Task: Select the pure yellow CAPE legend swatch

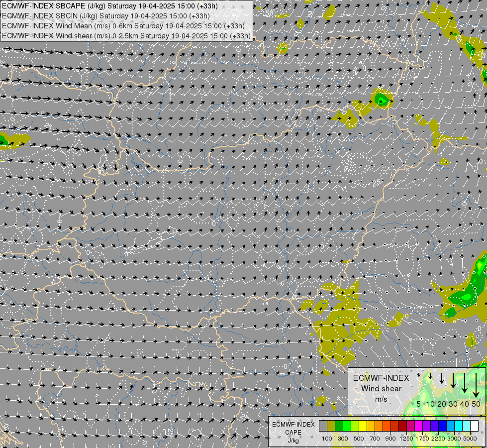Action: 363,426
